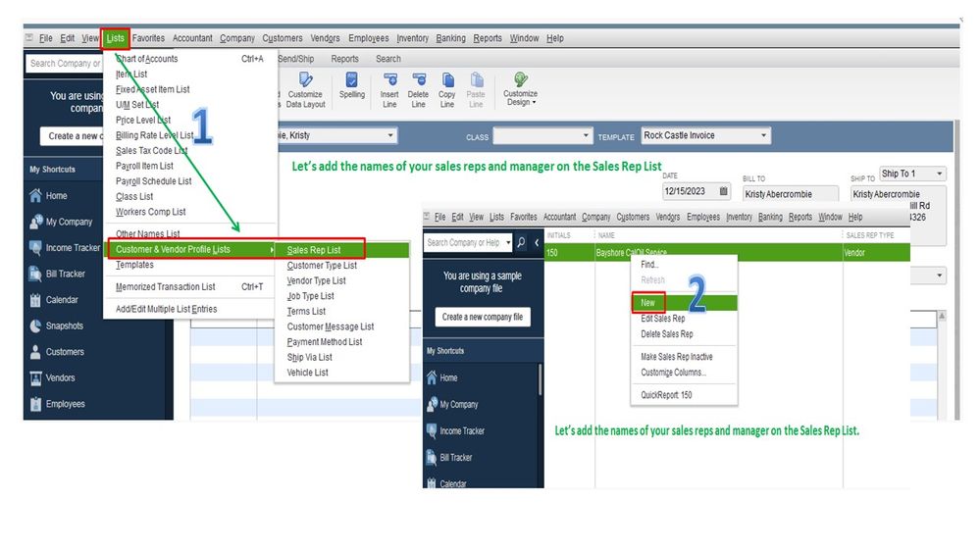
Task: Switch to the Send/Ship tab
Action: (295, 59)
